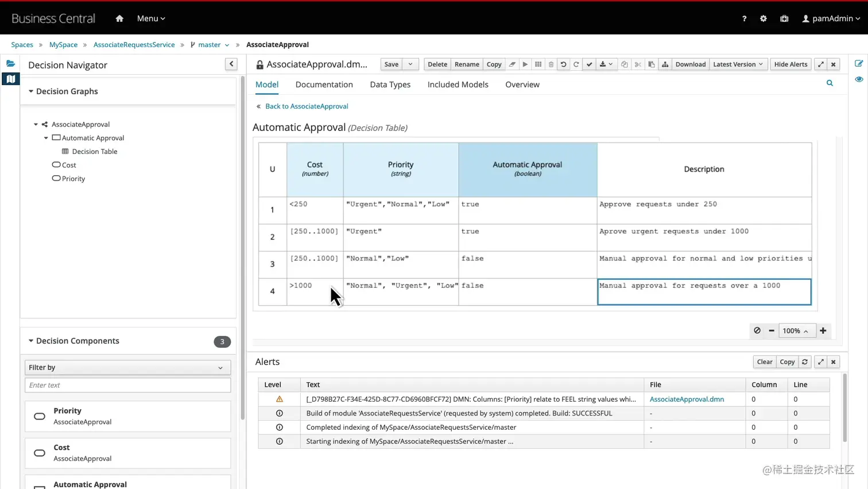This screenshot has height=489, width=868.
Task: Collapse the Decision Navigator panel
Action: coord(231,64)
